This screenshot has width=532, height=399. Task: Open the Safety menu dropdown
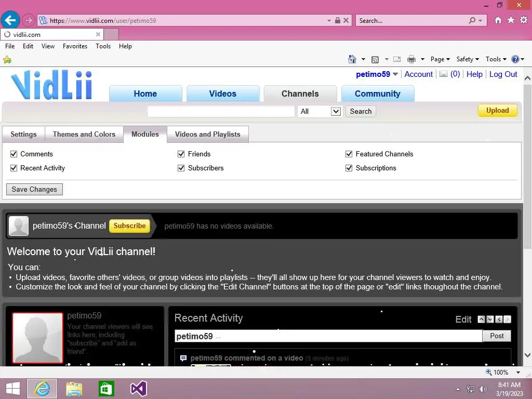468,59
